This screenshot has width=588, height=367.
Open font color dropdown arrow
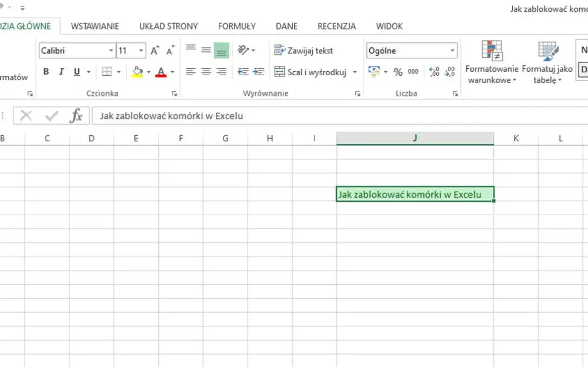coord(172,72)
